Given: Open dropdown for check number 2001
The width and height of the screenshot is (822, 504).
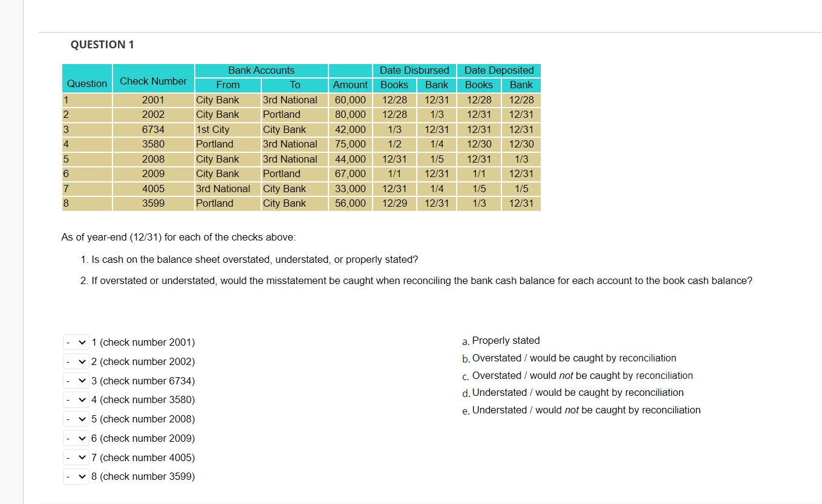Looking at the screenshot, I should [76, 342].
